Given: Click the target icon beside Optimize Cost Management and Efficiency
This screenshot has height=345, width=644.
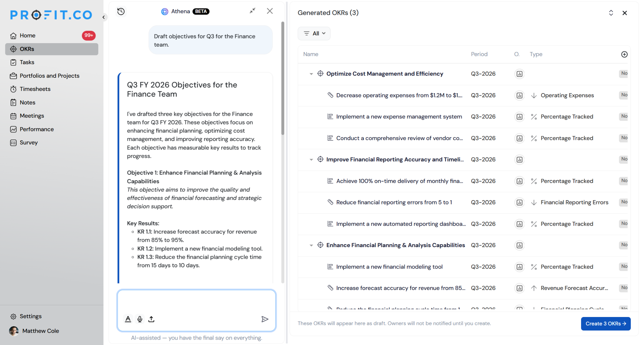Looking at the screenshot, I should [320, 73].
